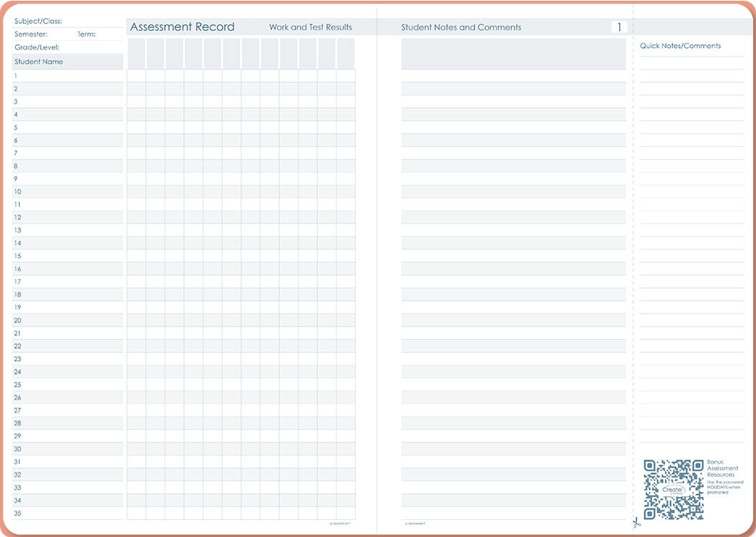Click the Quick Notes/Comments heading

click(x=680, y=46)
